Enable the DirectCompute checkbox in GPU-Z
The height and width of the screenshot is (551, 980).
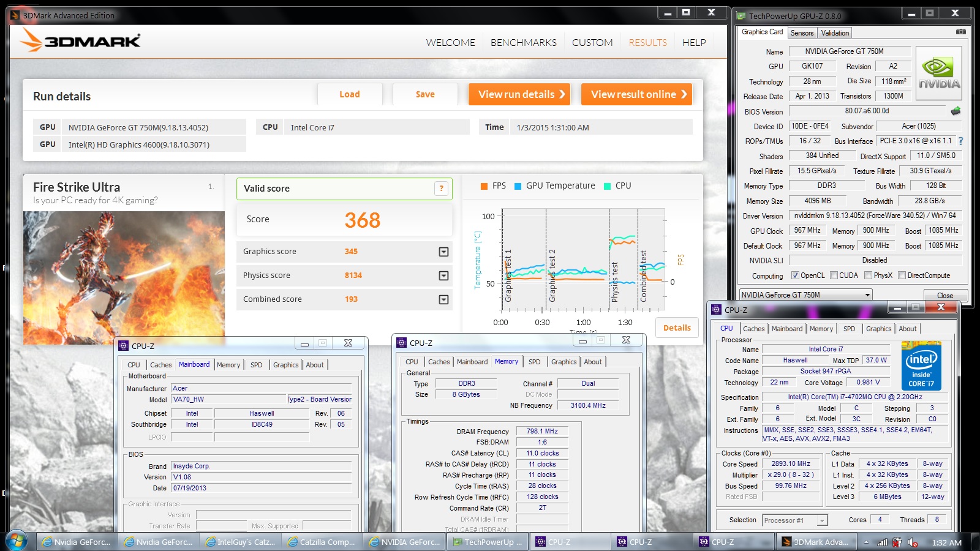click(x=902, y=275)
